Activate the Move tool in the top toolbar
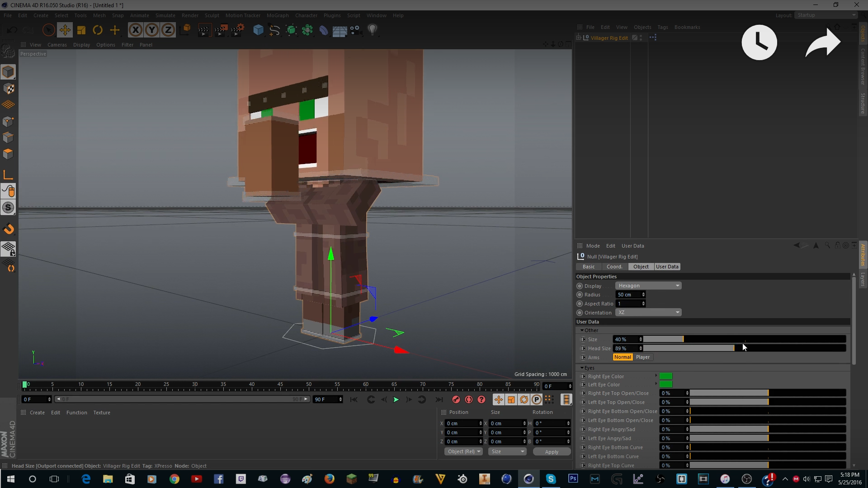Image resolution: width=868 pixels, height=488 pixels. tap(65, 30)
